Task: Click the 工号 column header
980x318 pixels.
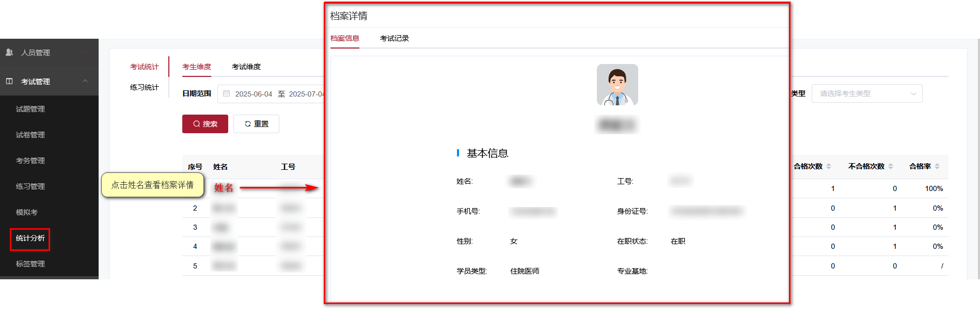Action: pos(288,167)
